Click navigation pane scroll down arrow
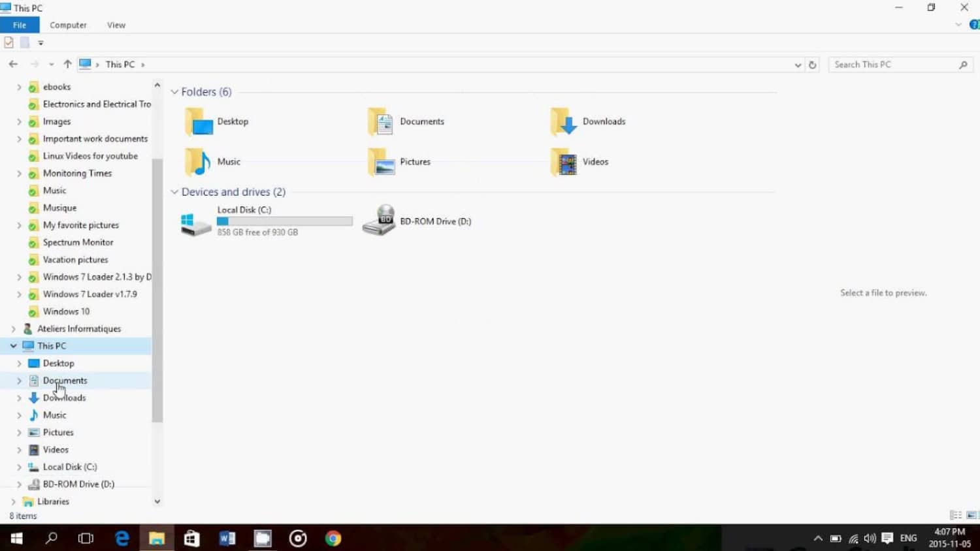This screenshot has height=551, width=980. point(157,501)
